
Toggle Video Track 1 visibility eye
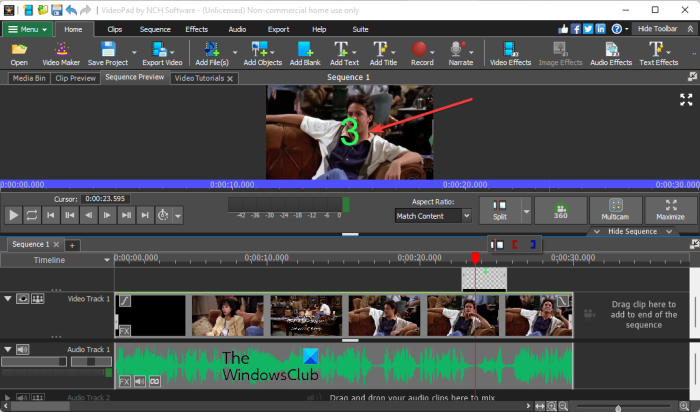click(22, 299)
